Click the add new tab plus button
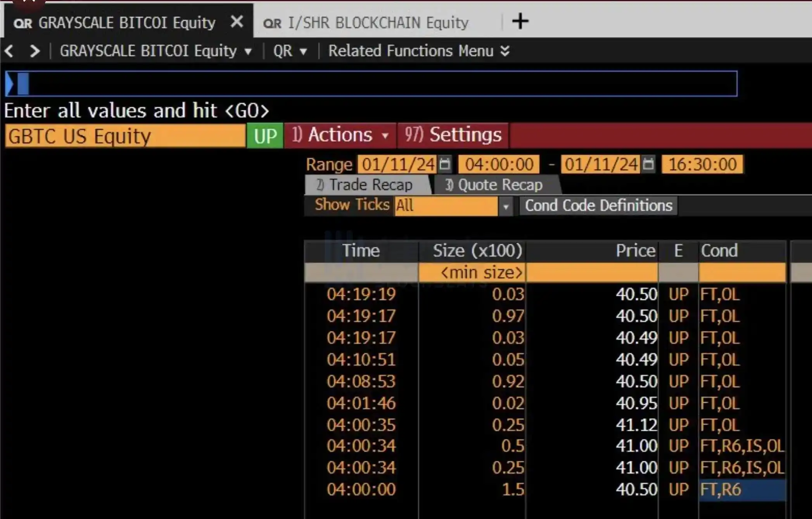Viewport: 812px width, 519px height. (520, 21)
